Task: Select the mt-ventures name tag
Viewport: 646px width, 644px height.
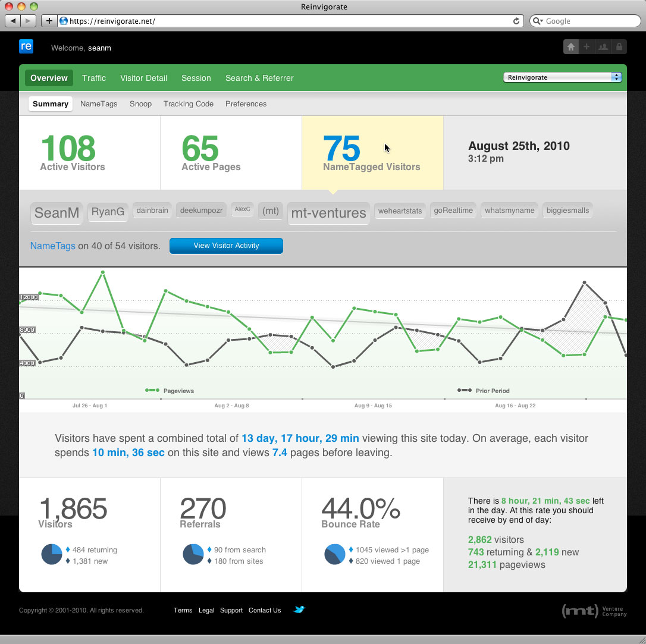Action: click(328, 213)
